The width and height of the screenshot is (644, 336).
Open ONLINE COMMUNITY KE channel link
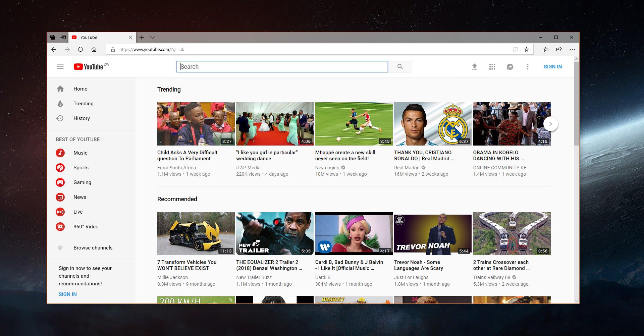coord(500,168)
